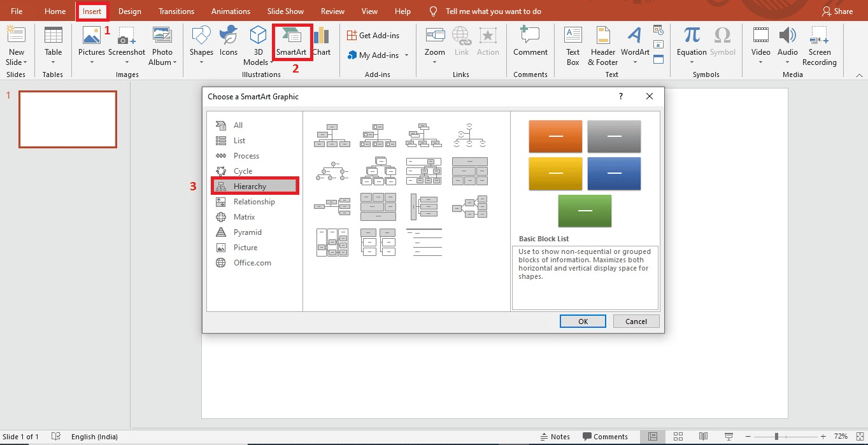The height and width of the screenshot is (445, 868).
Task: Select the Cycle SmartArt category
Action: click(x=243, y=171)
